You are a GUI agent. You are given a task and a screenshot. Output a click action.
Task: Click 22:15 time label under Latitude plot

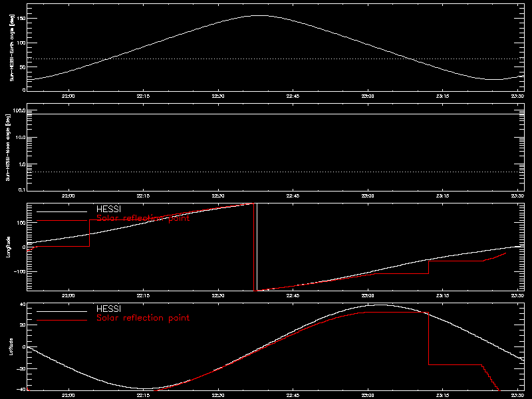143,395
